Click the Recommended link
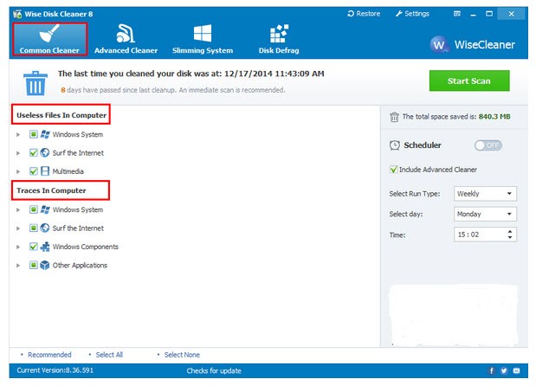 click(49, 355)
